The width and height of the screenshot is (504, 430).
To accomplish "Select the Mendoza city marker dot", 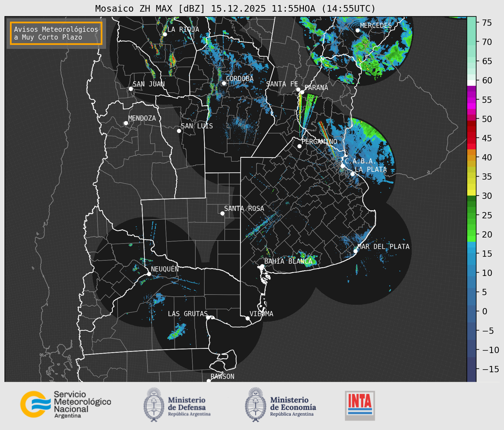I will (x=126, y=123).
